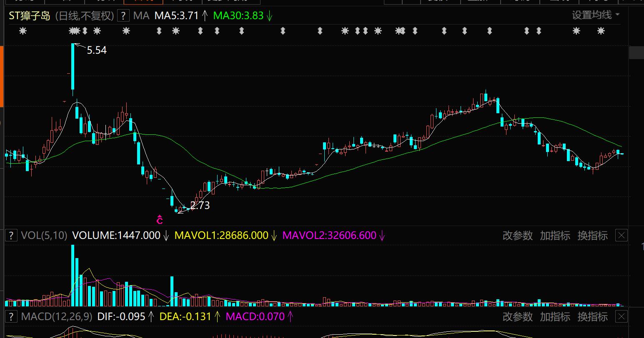The image size is (644, 338).
Task: Click the MAVOL2:32606.600 value
Action: 329,235
